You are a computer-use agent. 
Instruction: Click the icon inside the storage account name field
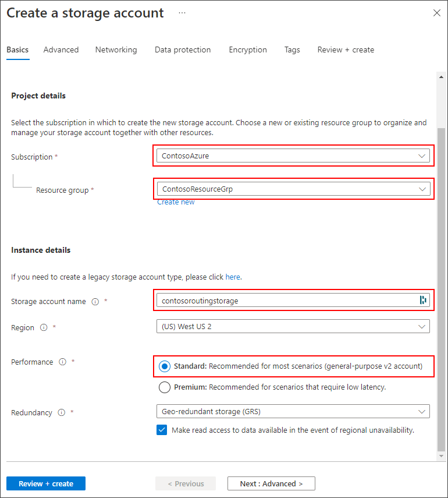(423, 300)
